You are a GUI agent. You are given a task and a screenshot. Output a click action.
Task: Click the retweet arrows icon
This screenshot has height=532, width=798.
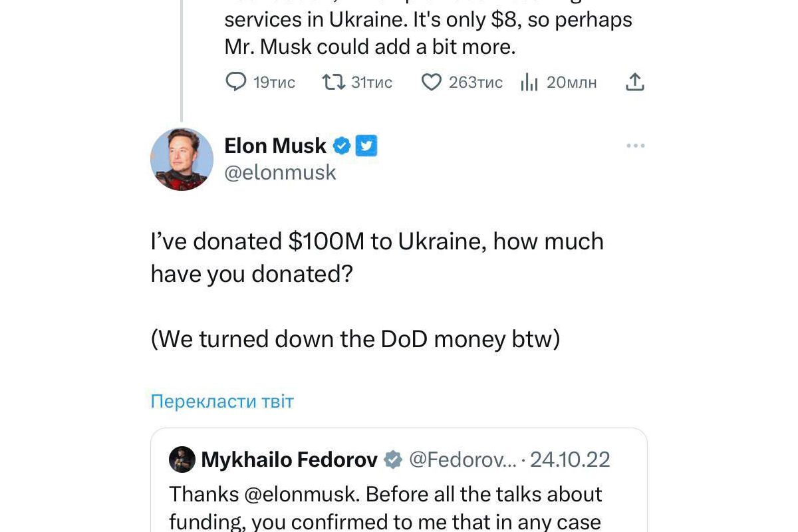(x=332, y=82)
